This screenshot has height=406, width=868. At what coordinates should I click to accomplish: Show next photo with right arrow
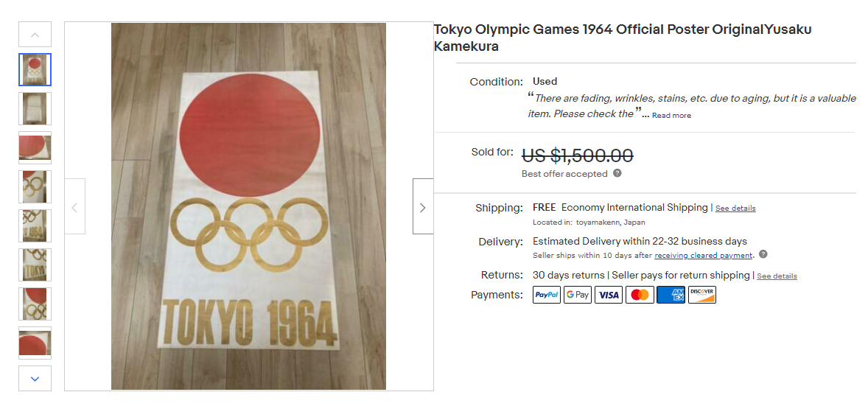(422, 207)
